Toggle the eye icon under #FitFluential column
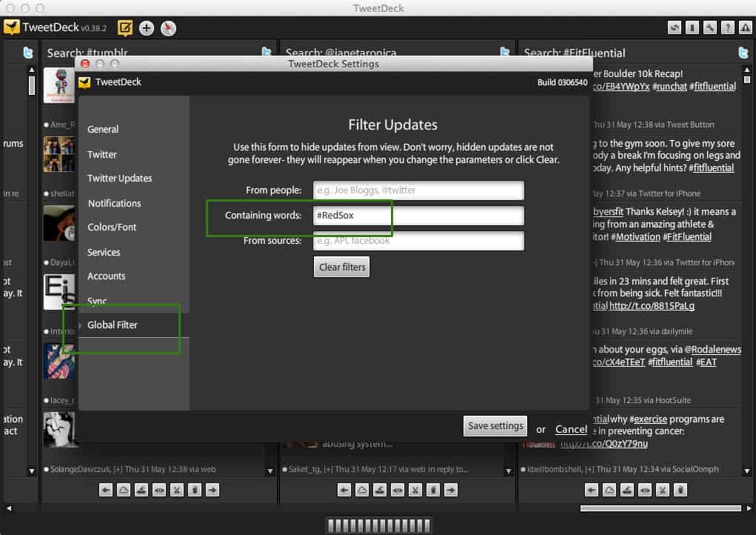The height and width of the screenshot is (535, 756). pos(645,490)
